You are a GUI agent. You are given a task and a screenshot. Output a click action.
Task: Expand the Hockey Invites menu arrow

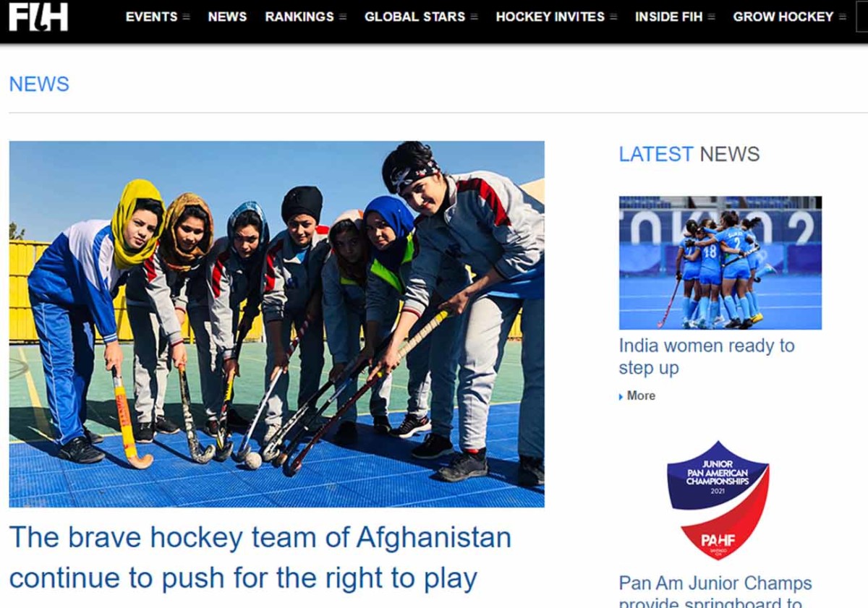[613, 17]
